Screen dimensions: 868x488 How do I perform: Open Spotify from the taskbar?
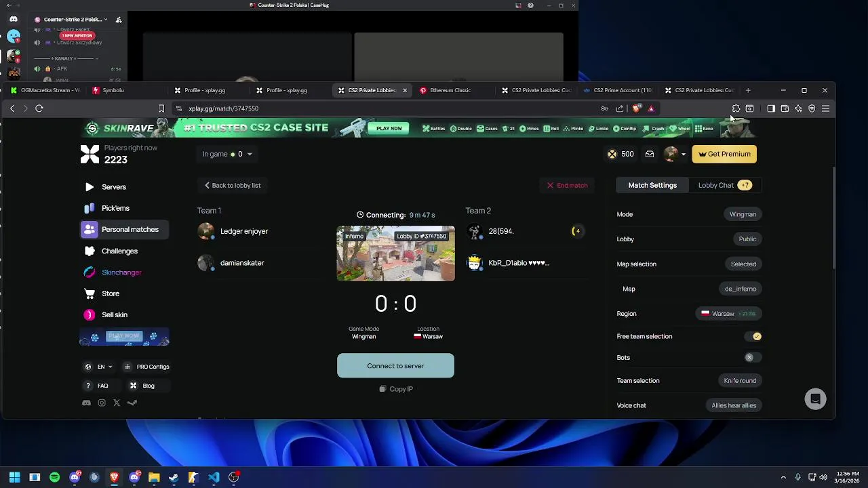click(x=55, y=477)
